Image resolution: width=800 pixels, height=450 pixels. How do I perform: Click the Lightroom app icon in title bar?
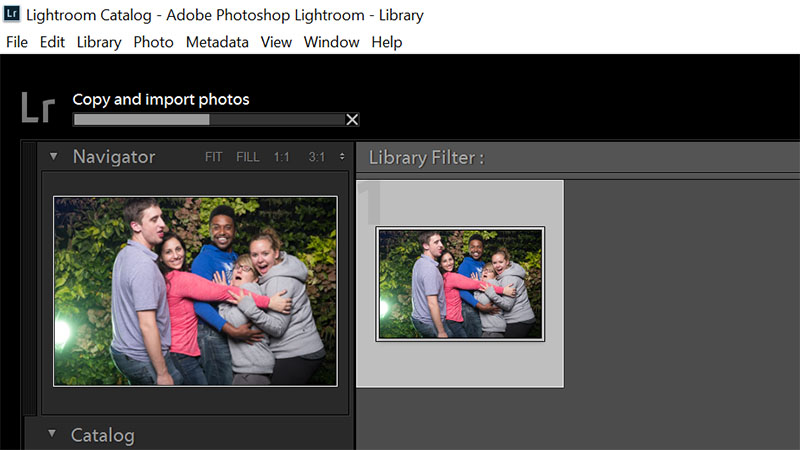[12, 15]
